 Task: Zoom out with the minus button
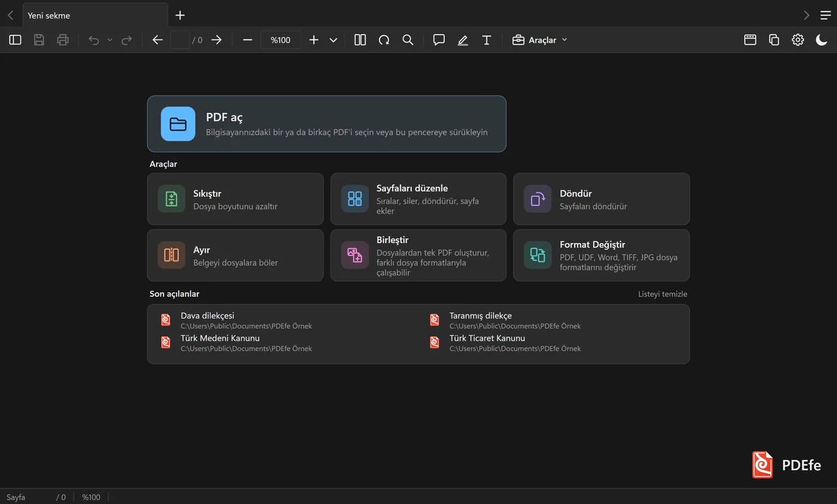pos(247,40)
